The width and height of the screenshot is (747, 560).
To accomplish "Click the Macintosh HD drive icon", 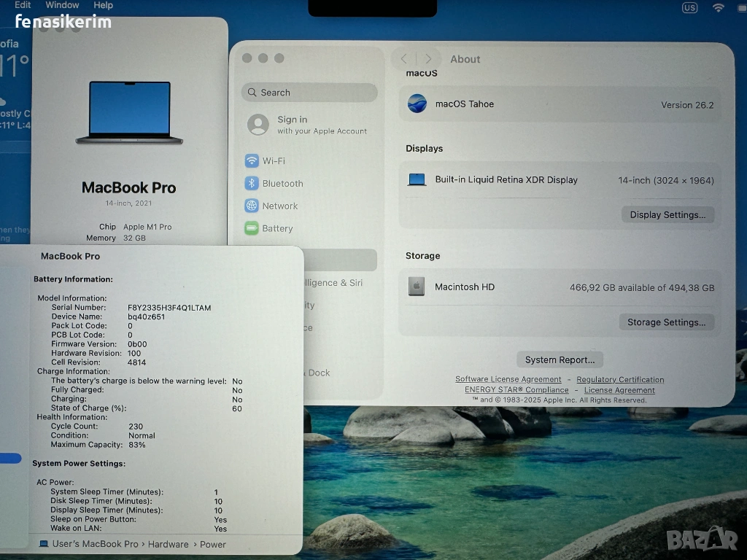I will coord(417,287).
